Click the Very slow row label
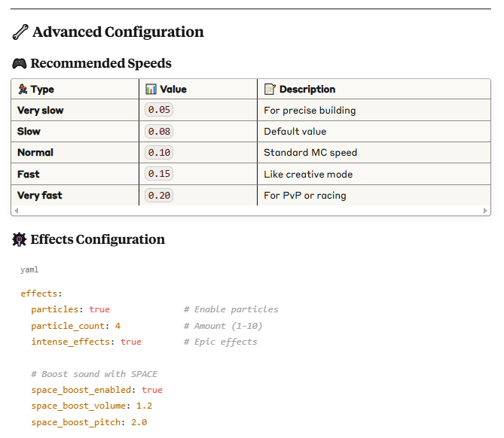The image size is (504, 438). pos(41,110)
